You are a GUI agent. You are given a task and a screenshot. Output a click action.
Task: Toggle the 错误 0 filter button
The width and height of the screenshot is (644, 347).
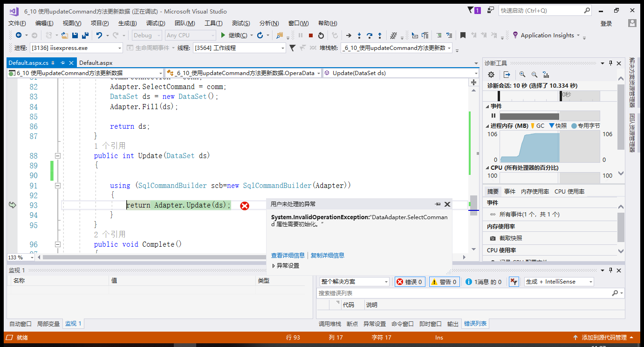tap(410, 282)
